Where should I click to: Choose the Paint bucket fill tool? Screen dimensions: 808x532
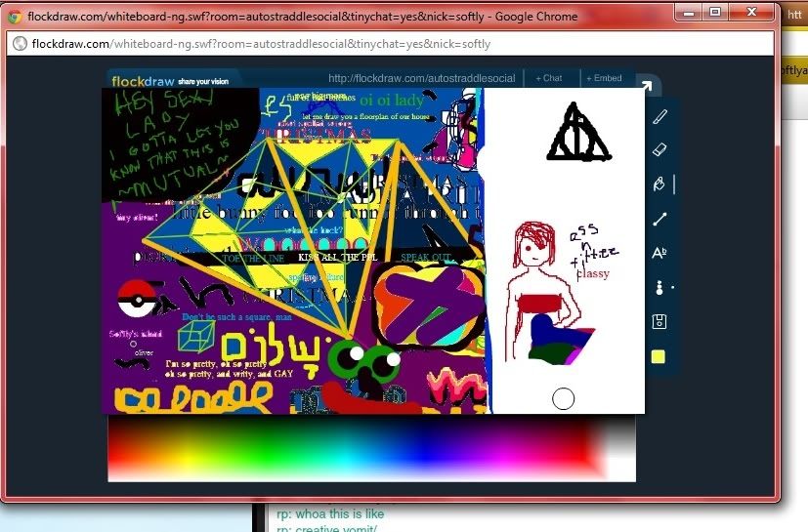click(x=659, y=184)
